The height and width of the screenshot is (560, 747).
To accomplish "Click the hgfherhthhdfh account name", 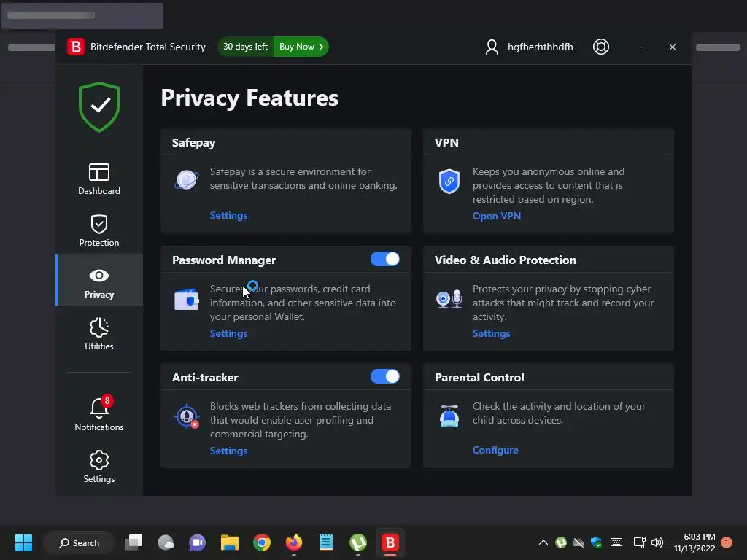I will tap(541, 47).
